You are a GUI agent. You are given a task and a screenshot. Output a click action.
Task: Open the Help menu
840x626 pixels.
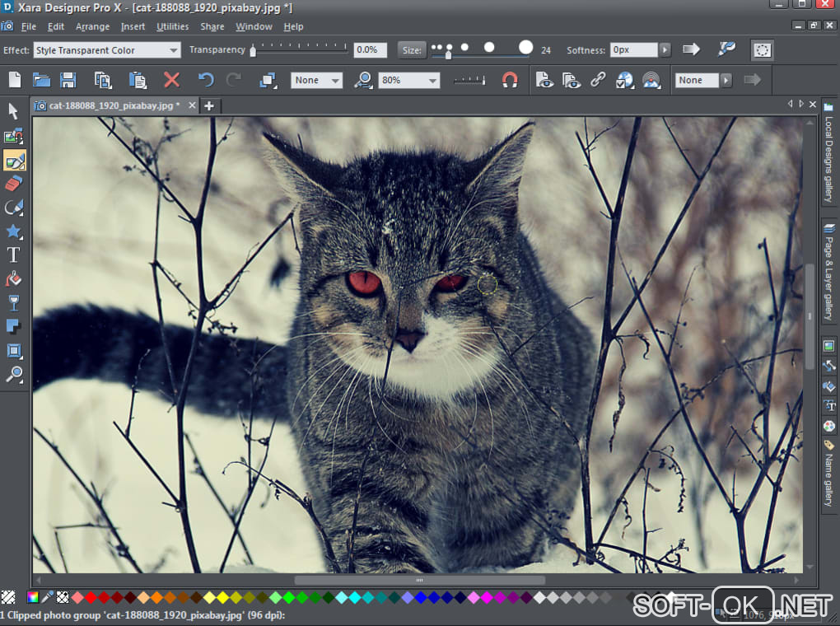pos(293,26)
